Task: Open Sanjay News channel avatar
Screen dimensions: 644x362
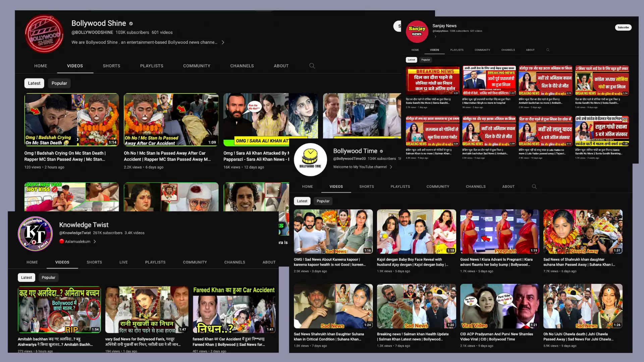Action: pos(417,32)
